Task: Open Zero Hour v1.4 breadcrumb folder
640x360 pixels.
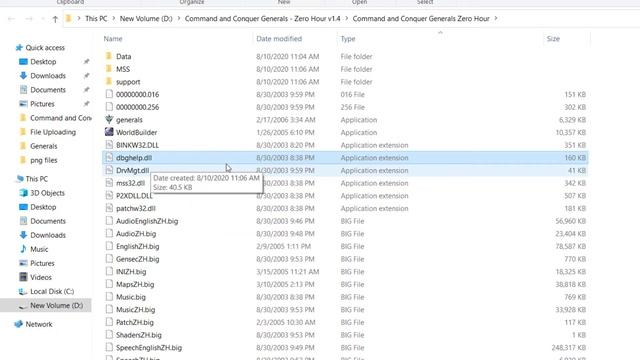Action: (x=262, y=18)
